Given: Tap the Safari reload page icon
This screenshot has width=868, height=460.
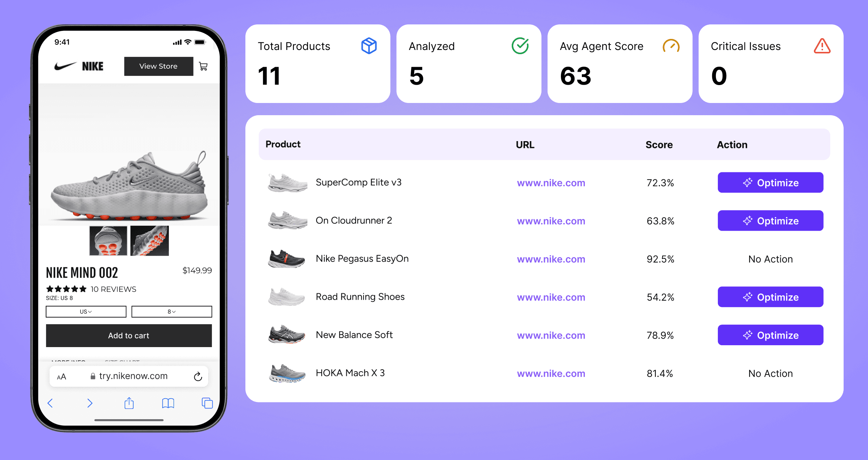Looking at the screenshot, I should [x=198, y=376].
